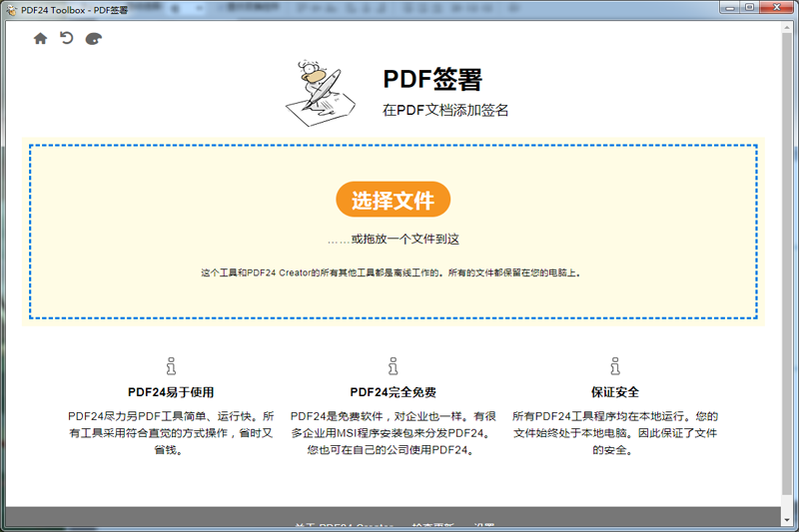The height and width of the screenshot is (532, 799).
Task: Click the heading 保证安全
Action: pyautogui.click(x=615, y=392)
